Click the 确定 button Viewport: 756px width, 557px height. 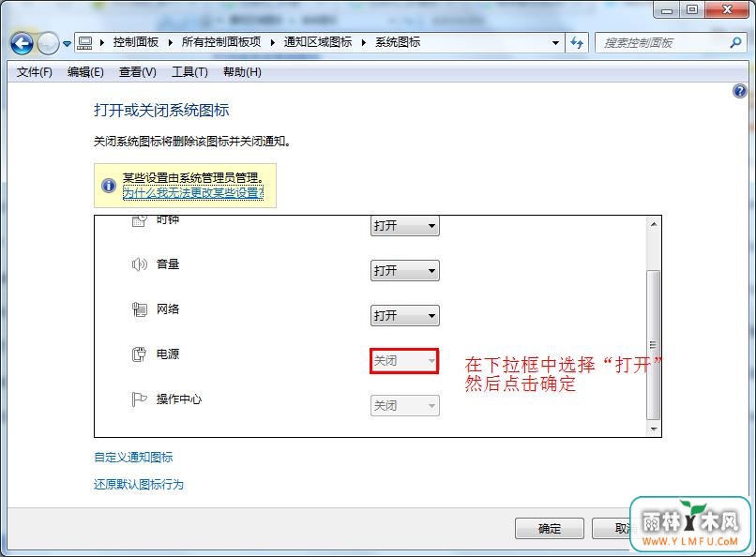(549, 529)
